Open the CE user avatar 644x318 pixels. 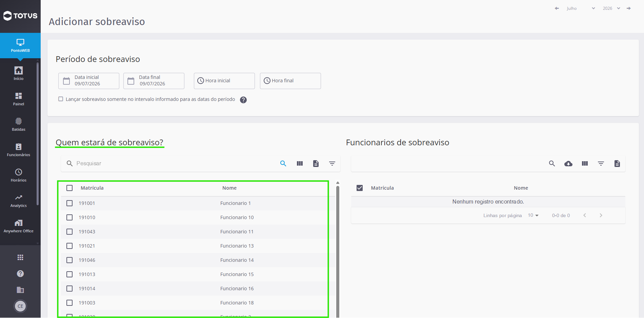pos(20,306)
